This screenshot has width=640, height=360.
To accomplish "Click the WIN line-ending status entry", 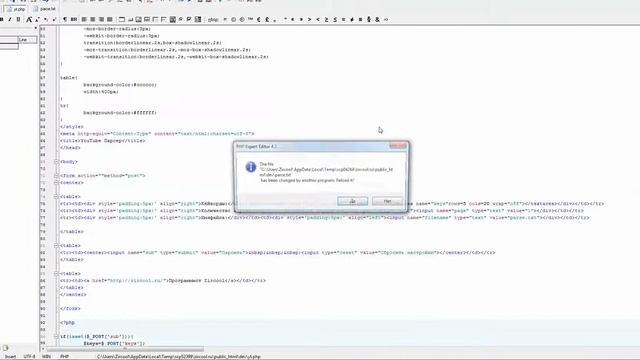I will 47,357.
